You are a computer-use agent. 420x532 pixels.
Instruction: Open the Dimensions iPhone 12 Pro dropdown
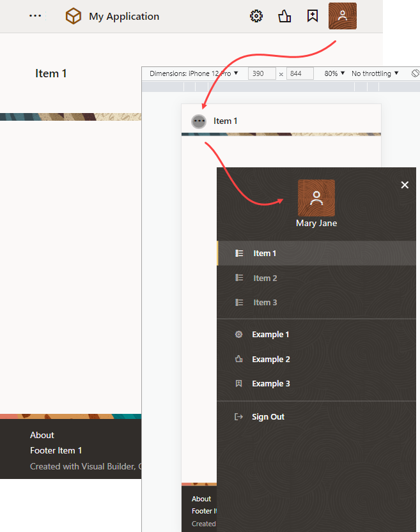tap(194, 73)
